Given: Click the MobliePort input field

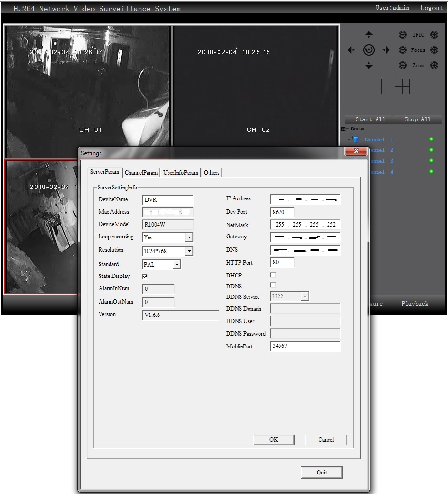Looking at the screenshot, I should click(305, 346).
